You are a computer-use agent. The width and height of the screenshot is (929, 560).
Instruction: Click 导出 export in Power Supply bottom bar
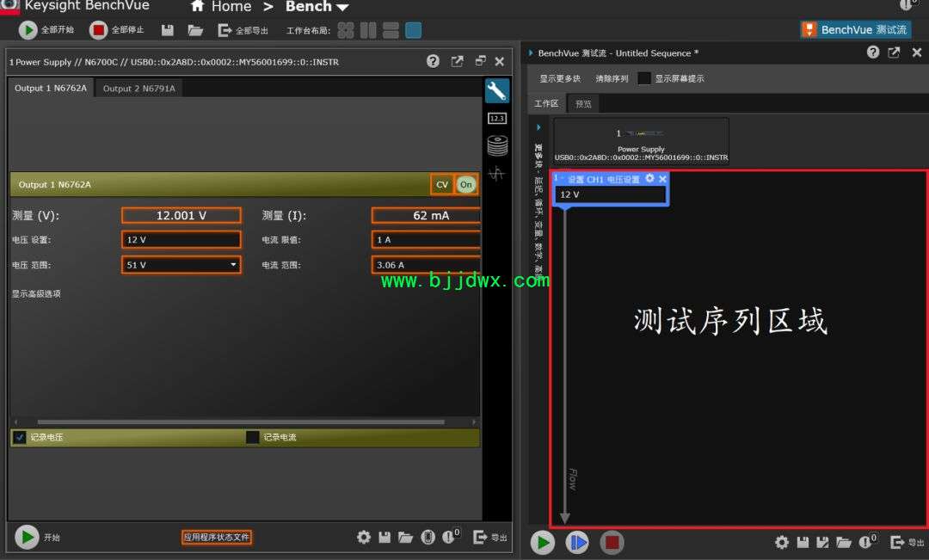click(490, 537)
